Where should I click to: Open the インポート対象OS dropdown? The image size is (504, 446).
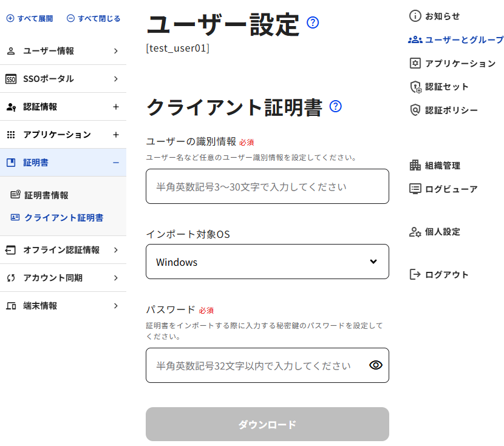(267, 262)
